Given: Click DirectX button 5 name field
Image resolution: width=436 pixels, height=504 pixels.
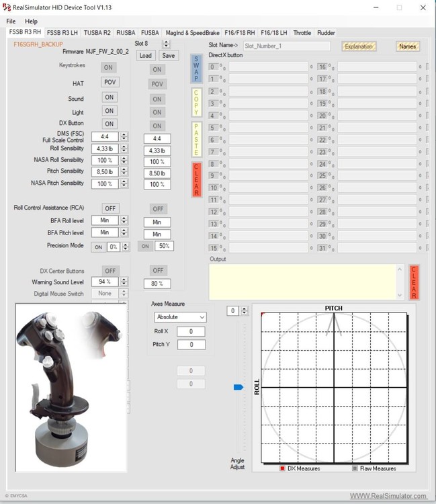Looking at the screenshot, I should [x=268, y=128].
